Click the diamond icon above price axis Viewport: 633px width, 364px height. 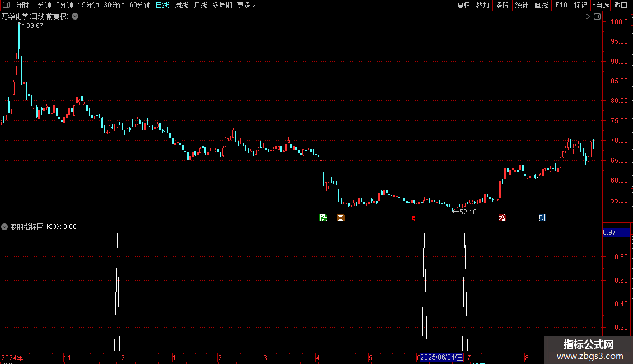[x=587, y=17]
